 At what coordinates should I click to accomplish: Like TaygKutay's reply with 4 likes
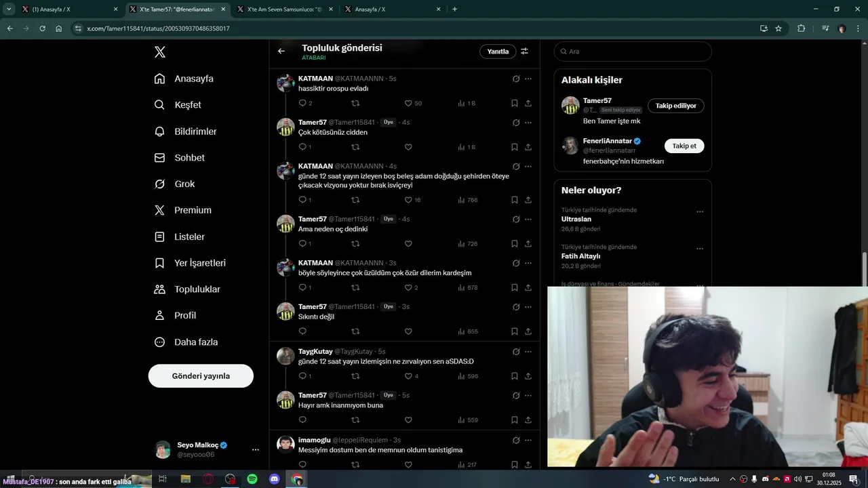(408, 376)
